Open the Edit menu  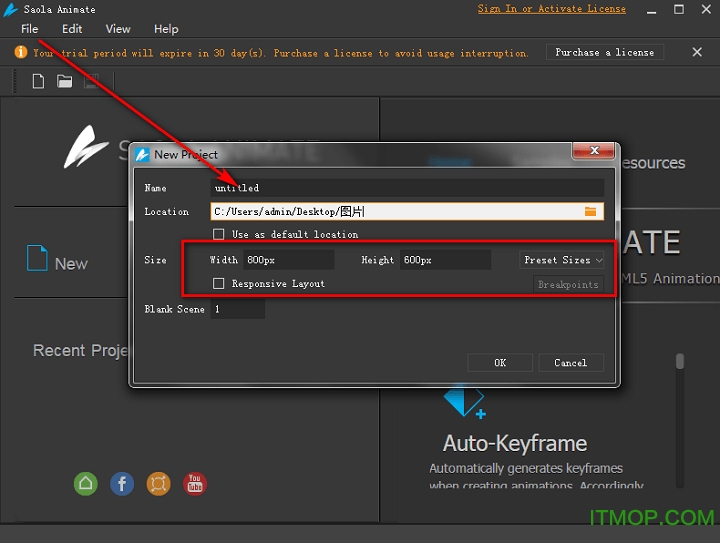click(x=72, y=29)
